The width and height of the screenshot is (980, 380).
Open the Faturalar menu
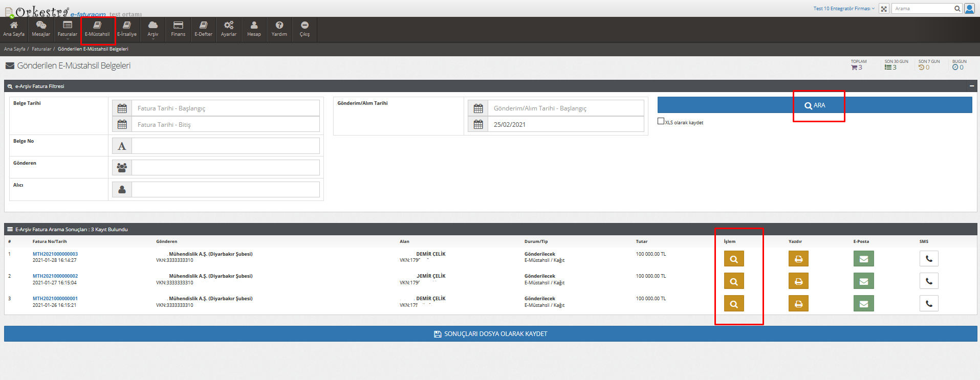coord(67,29)
